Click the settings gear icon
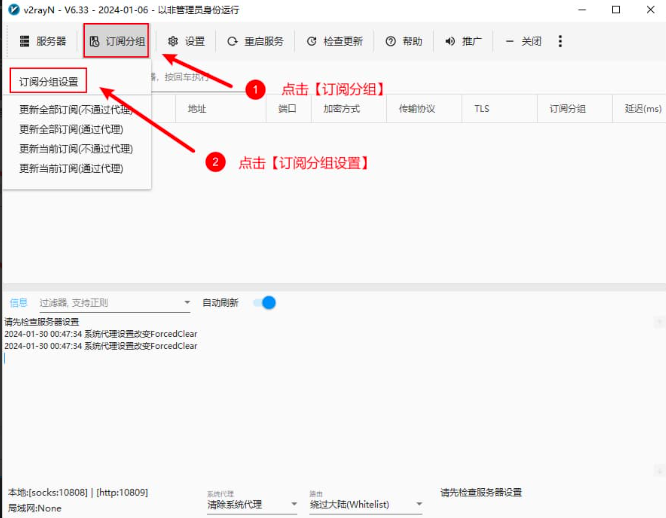 172,41
